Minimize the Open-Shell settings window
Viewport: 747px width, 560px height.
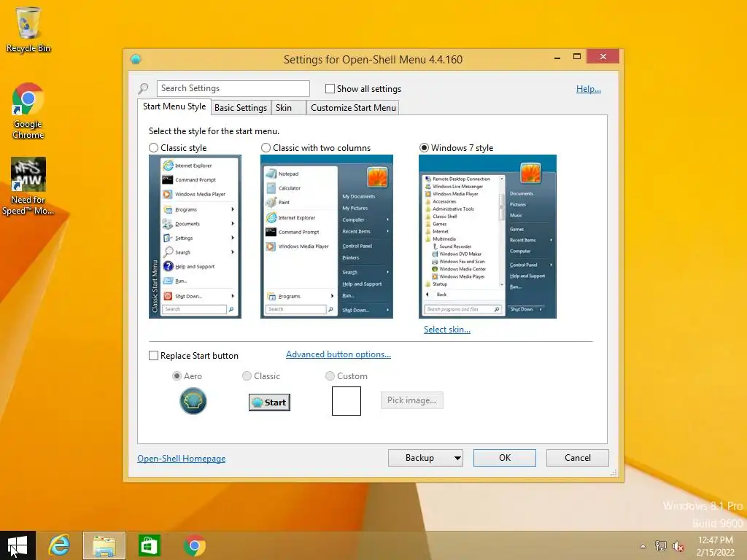coord(557,57)
